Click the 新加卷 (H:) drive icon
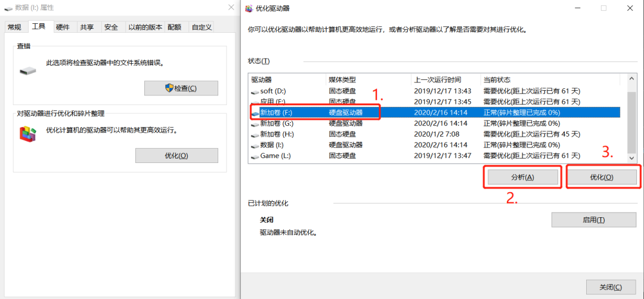This screenshot has width=644, height=299. point(255,134)
